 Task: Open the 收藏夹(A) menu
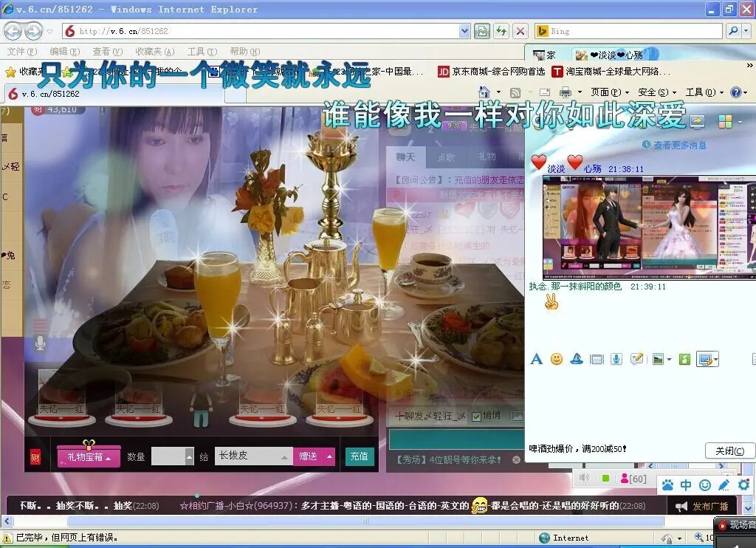155,52
